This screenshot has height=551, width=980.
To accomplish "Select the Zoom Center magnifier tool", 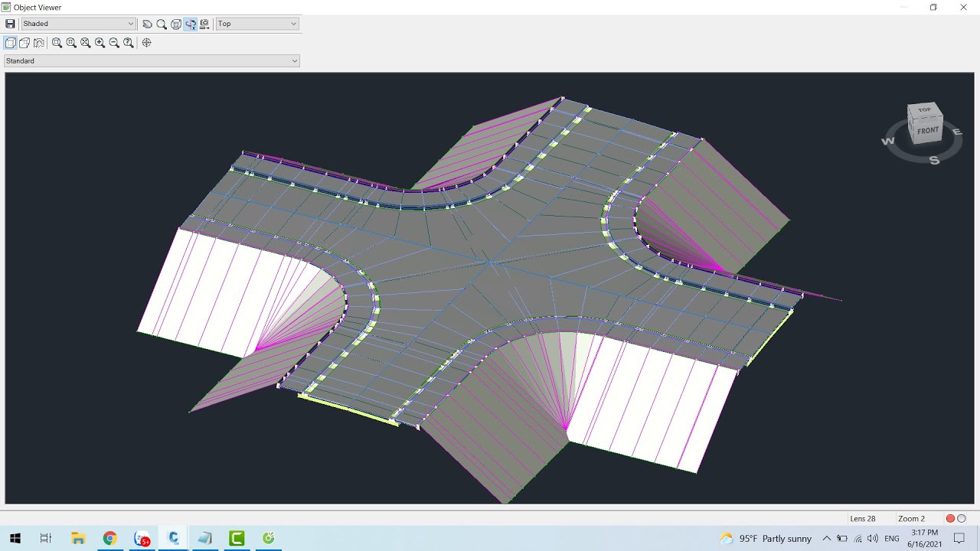I will click(x=71, y=43).
